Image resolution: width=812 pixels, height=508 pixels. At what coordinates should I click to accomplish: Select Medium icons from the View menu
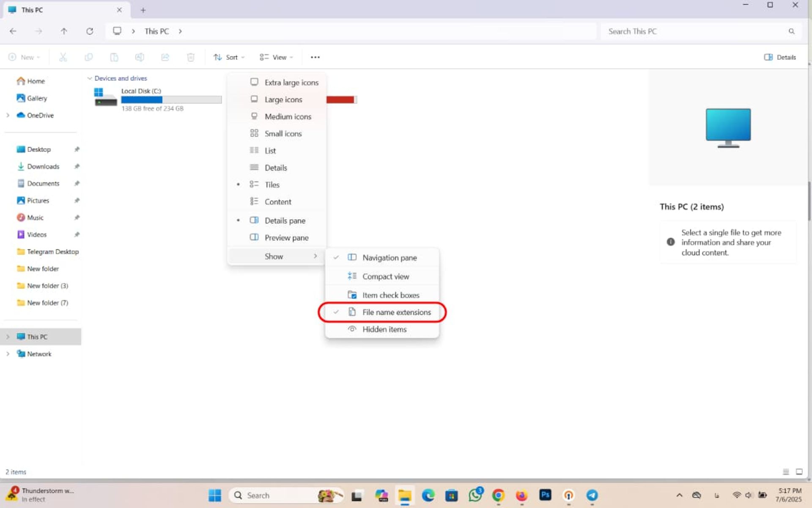[288, 116]
